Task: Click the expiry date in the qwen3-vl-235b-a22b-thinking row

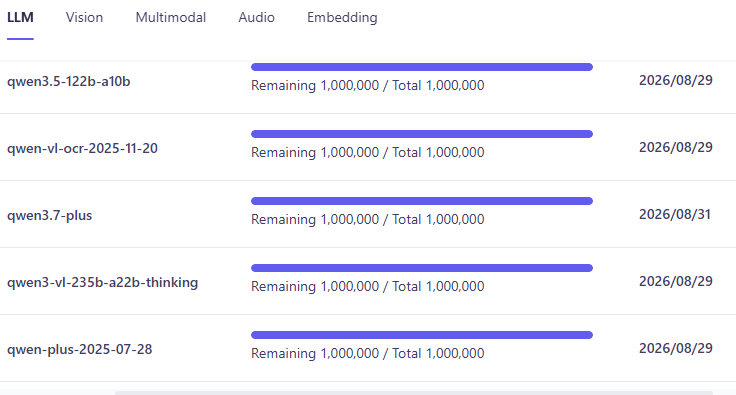Action: 675,281
